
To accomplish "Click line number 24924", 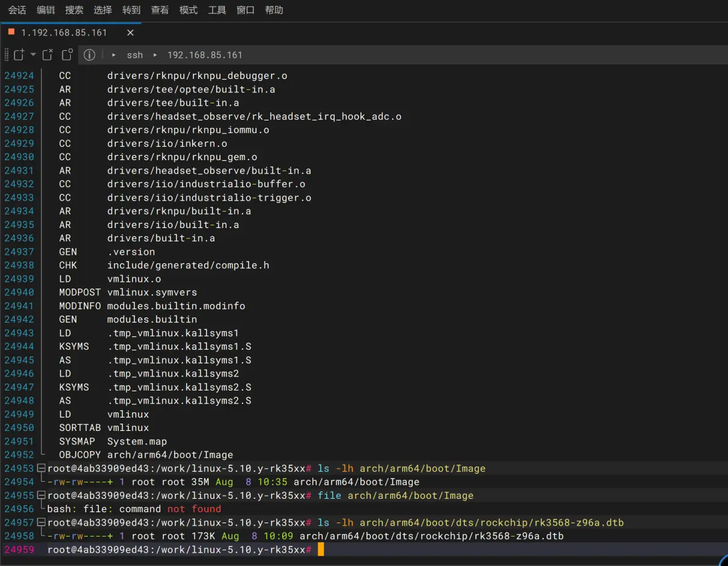I will [x=19, y=76].
